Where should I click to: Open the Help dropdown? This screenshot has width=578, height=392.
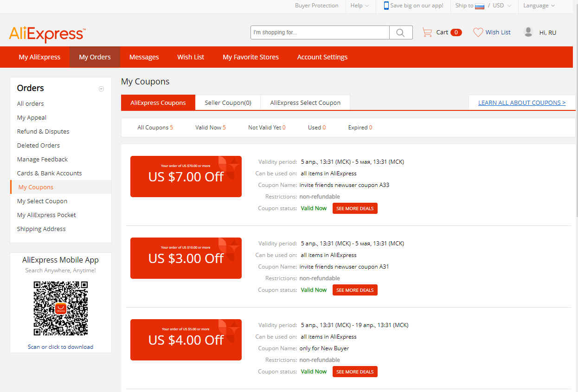point(360,6)
